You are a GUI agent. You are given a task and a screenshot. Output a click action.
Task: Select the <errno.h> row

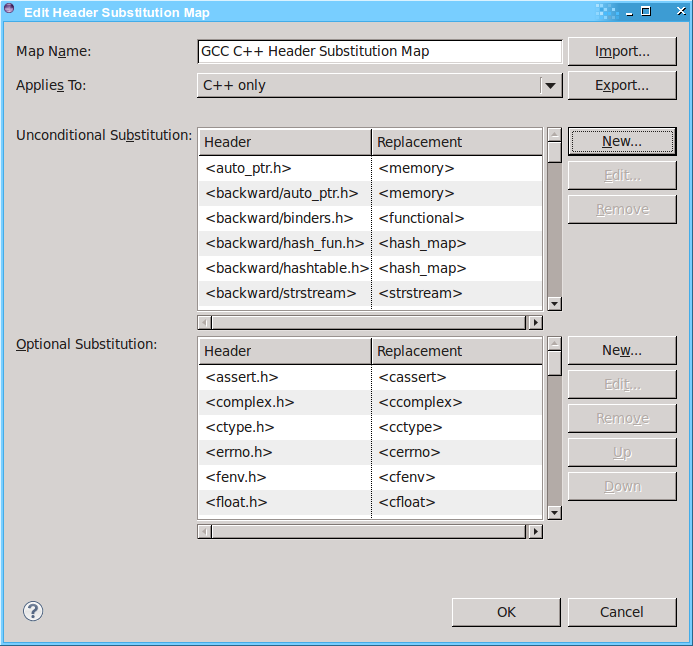point(370,452)
